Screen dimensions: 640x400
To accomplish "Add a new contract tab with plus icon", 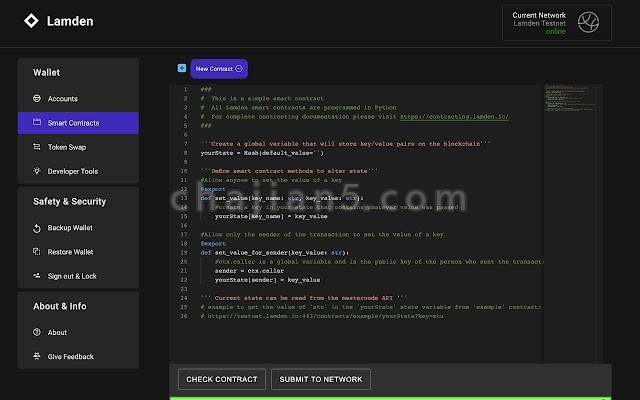I will (182, 68).
